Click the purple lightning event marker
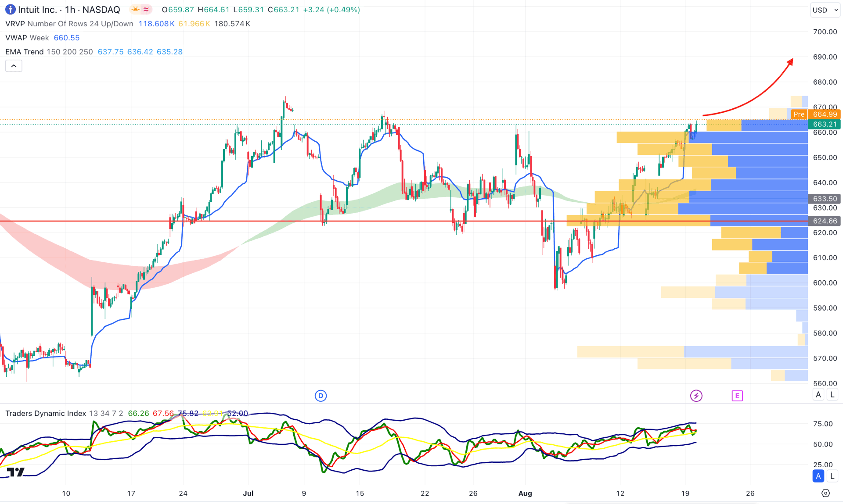843x504 pixels. point(696,396)
